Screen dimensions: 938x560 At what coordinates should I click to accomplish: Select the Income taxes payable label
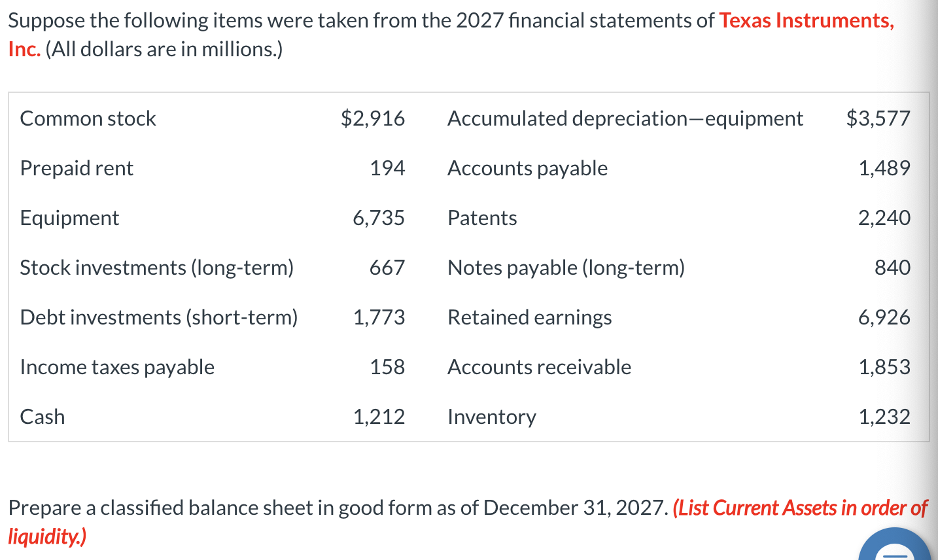(x=117, y=367)
